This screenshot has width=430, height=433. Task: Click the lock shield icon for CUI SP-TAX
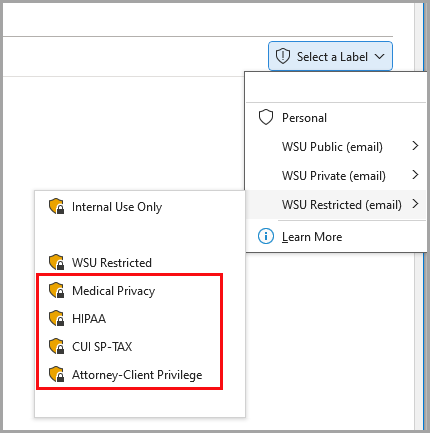click(56, 346)
